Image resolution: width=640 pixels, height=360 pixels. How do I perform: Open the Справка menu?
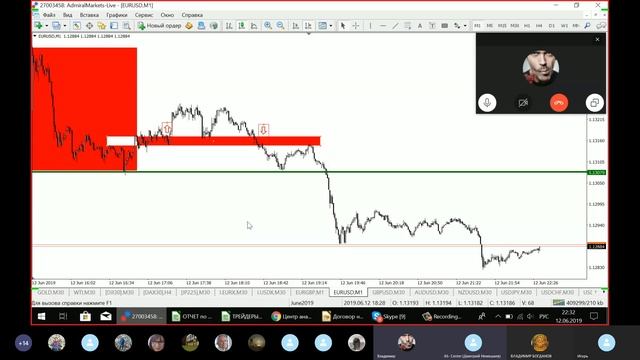click(x=192, y=15)
